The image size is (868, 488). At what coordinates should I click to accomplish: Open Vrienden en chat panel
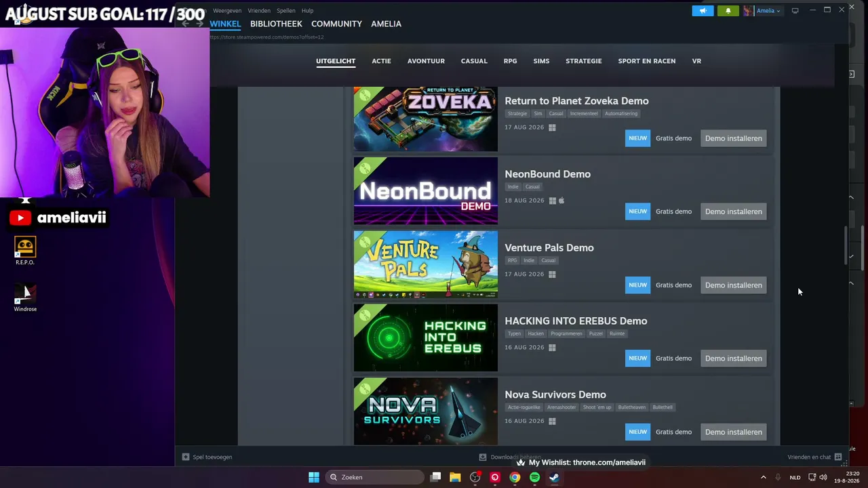coord(814,457)
